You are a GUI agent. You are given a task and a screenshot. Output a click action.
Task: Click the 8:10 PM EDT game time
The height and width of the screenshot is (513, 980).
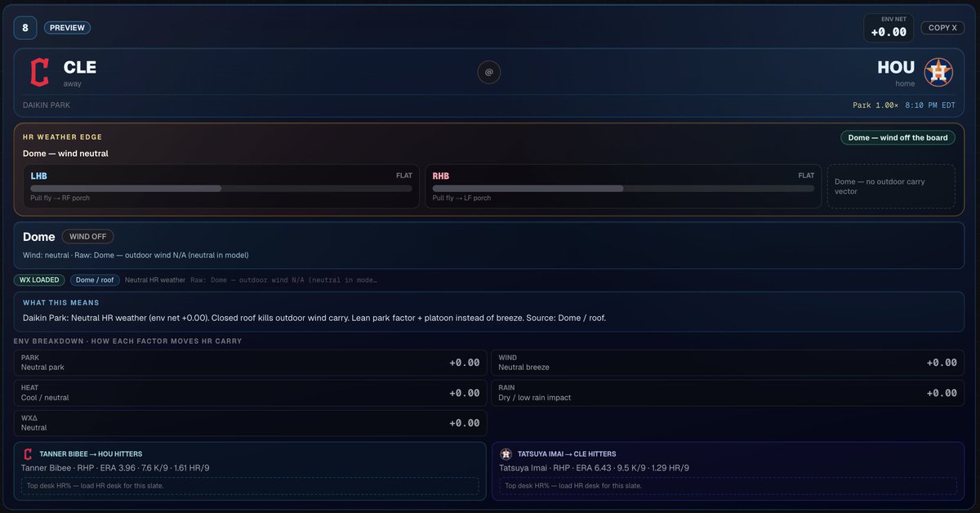tap(930, 105)
